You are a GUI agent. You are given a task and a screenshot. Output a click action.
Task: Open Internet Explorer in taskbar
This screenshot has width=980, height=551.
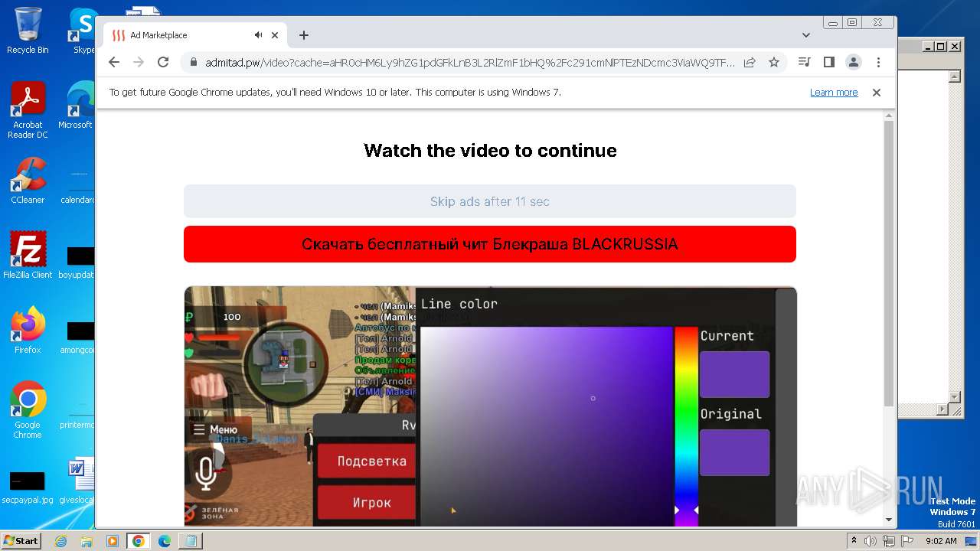61,541
